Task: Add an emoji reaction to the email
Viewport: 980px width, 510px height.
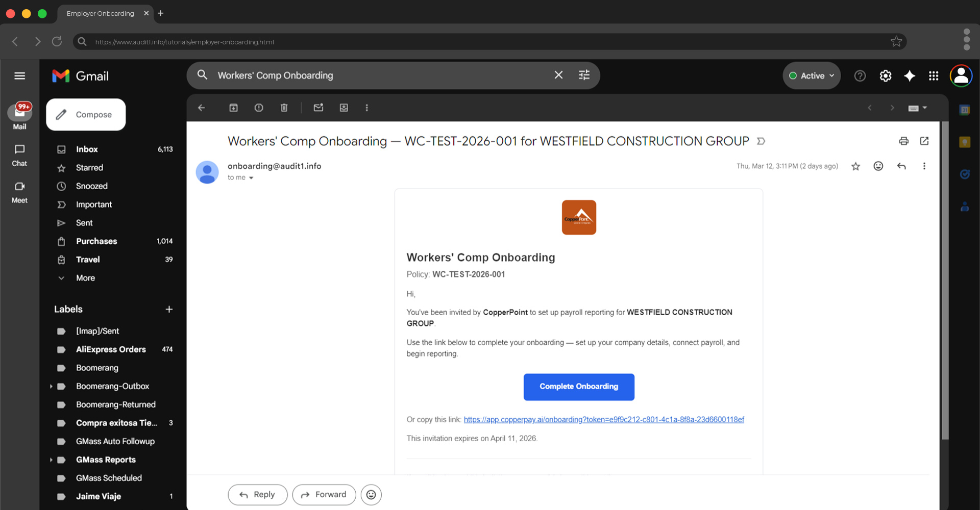Action: 878,166
